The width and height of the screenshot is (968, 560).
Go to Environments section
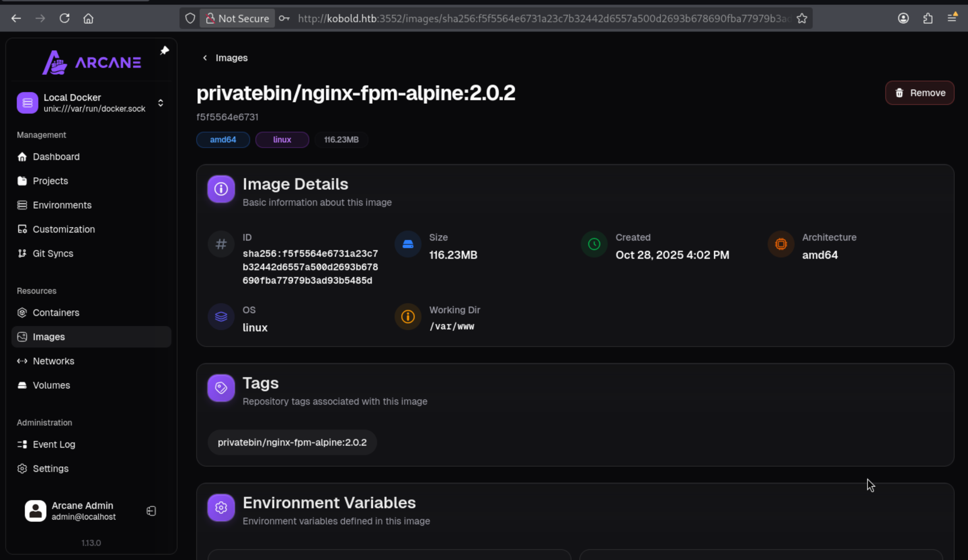(62, 205)
